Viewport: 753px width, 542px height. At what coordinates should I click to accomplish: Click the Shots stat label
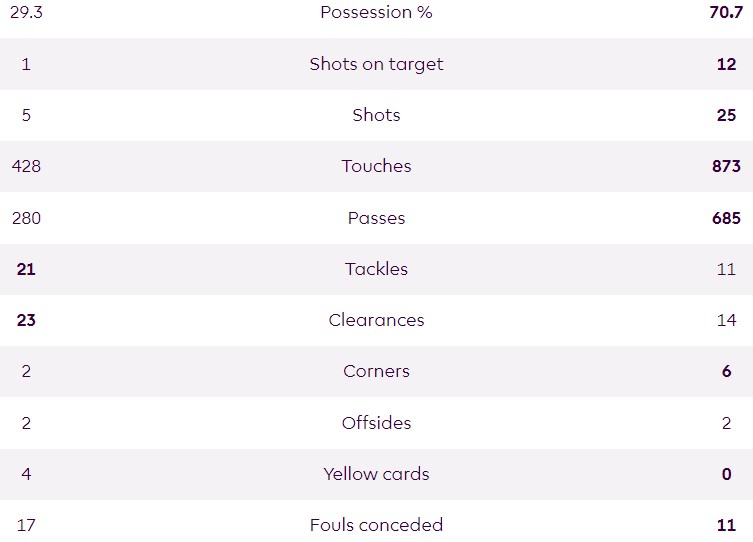click(376, 115)
